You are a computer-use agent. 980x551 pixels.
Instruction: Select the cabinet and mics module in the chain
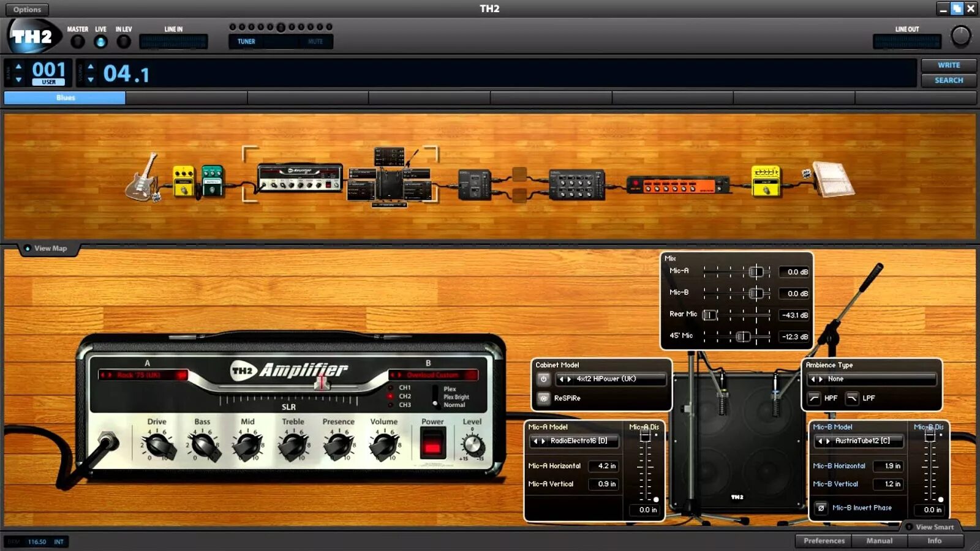pos(389,178)
